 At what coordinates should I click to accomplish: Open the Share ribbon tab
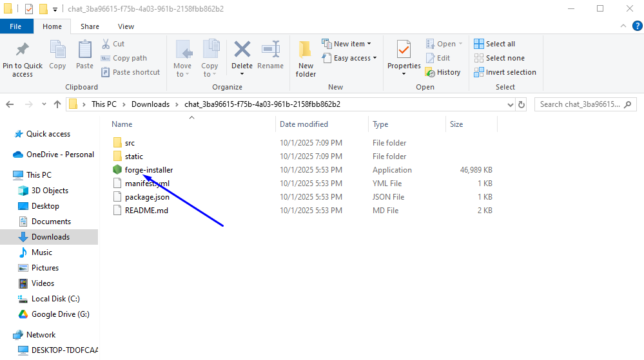click(90, 26)
